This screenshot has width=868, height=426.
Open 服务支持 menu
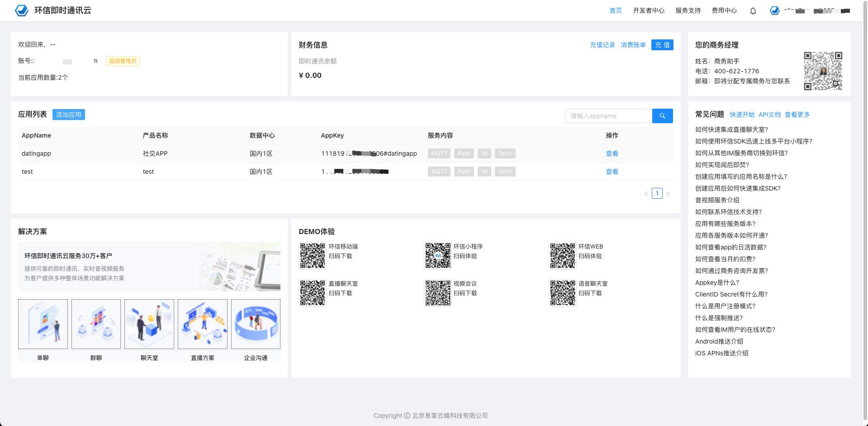pyautogui.click(x=688, y=10)
